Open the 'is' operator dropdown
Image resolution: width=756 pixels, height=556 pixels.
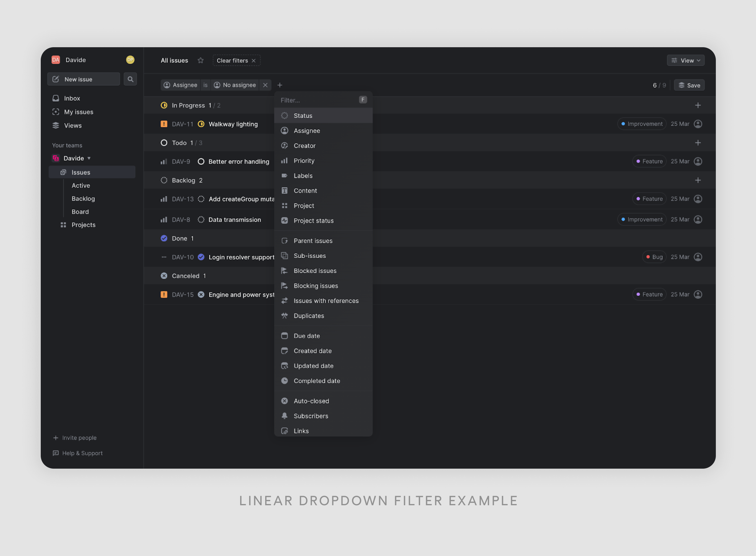(x=206, y=85)
